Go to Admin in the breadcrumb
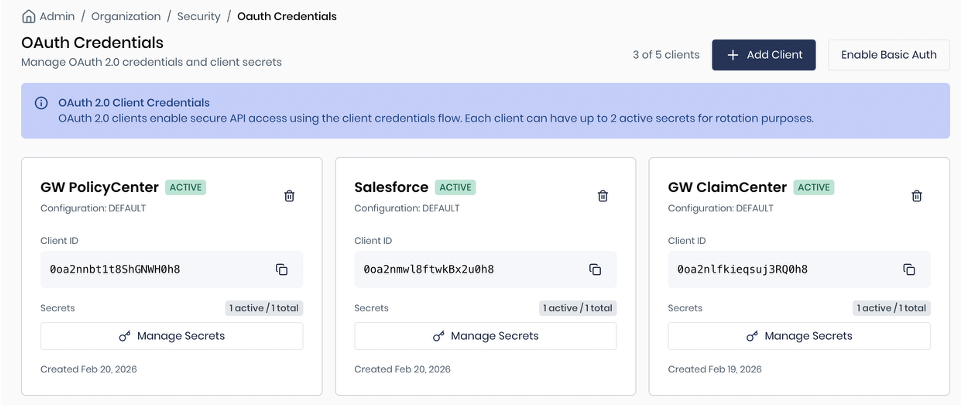 pyautogui.click(x=57, y=16)
